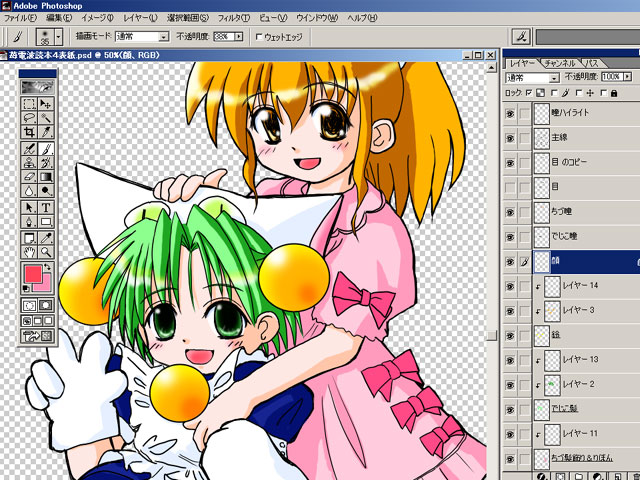The image size is (640, 480).
Task: Select the Crop tool
Action: pos(29,132)
